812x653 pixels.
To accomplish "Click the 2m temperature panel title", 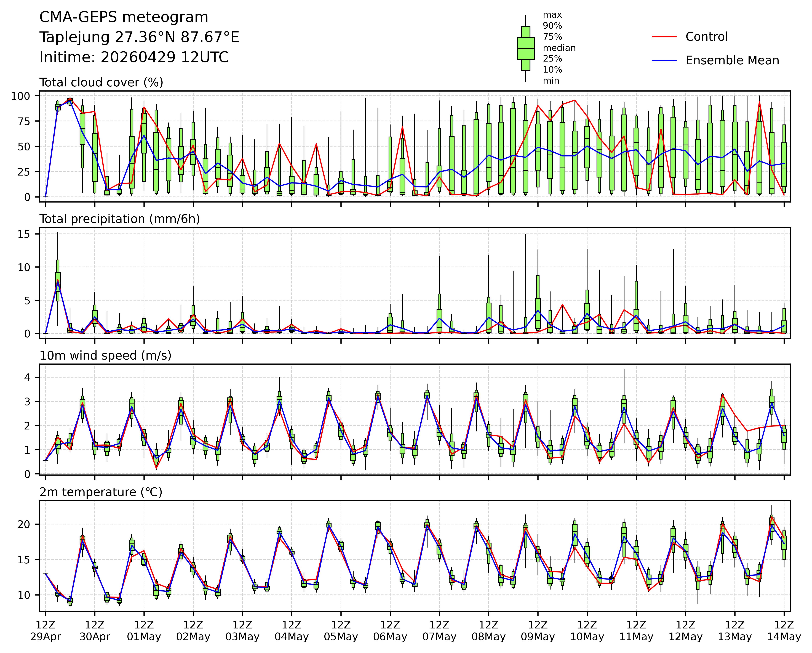I will pos(101,492).
